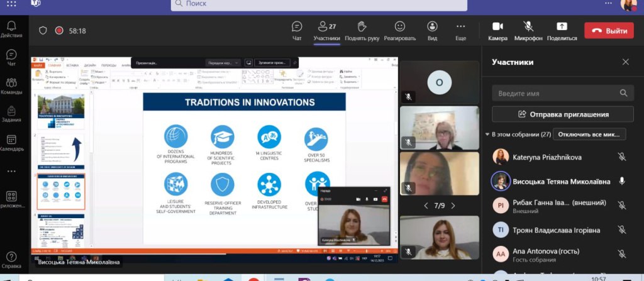This screenshot has height=281, width=644.
Task: Collapse the 'В этом собрании (27)' list
Action: 487,135
